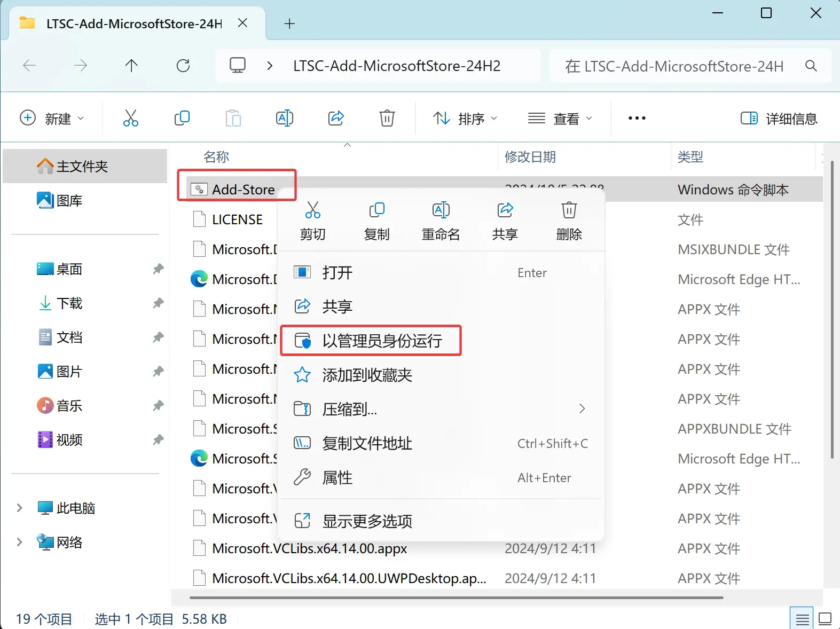
Task: Click 重命名 in the context menu
Action: click(x=441, y=221)
